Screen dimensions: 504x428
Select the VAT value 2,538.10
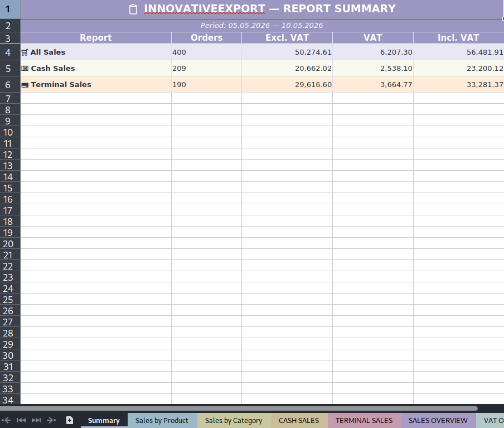(x=373, y=68)
